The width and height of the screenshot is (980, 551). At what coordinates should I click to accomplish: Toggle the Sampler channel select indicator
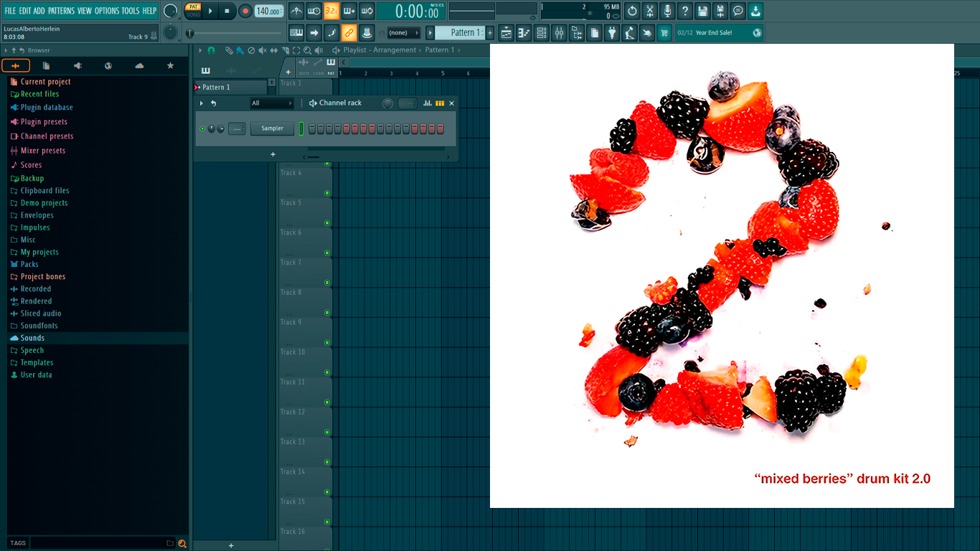pyautogui.click(x=302, y=128)
